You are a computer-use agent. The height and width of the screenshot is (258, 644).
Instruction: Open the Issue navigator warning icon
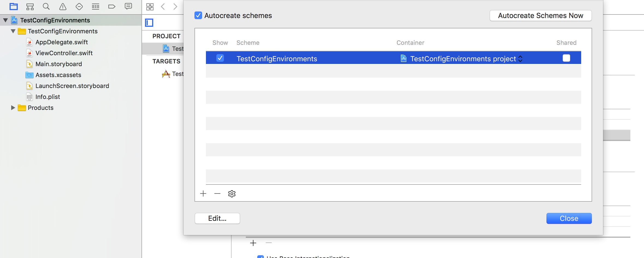[x=63, y=7]
